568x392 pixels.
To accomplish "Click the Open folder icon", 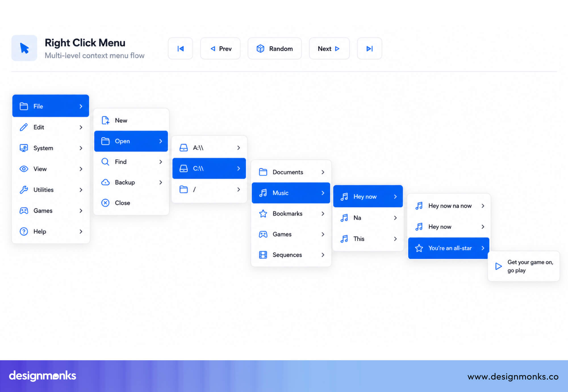I will (x=105, y=141).
